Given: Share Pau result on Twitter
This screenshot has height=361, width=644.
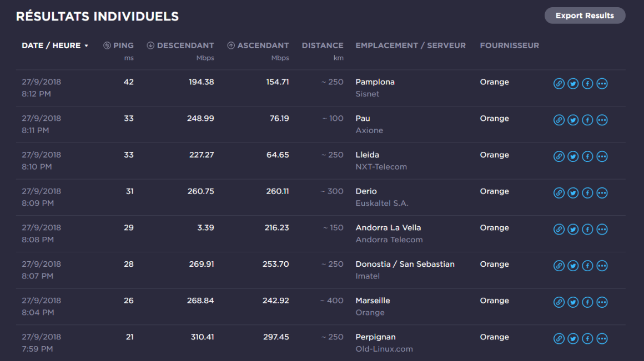Looking at the screenshot, I should point(573,120).
